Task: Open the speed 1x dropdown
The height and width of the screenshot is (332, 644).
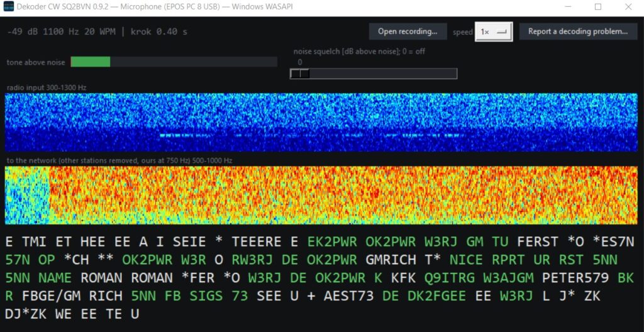Action: tap(494, 31)
